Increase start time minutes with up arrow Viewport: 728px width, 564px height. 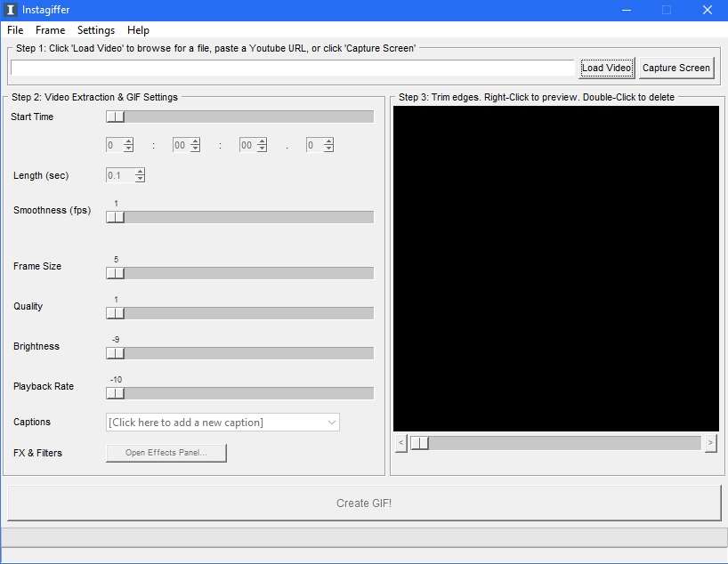pos(196,141)
